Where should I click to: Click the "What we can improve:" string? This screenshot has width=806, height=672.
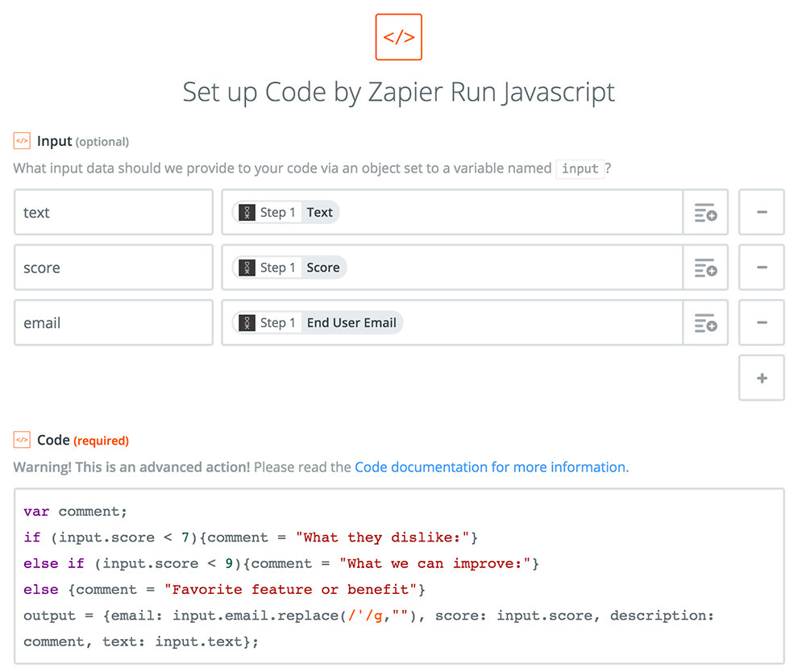click(x=435, y=564)
